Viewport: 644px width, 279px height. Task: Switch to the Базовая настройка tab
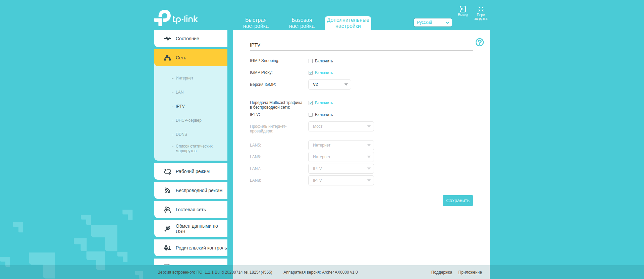click(302, 23)
